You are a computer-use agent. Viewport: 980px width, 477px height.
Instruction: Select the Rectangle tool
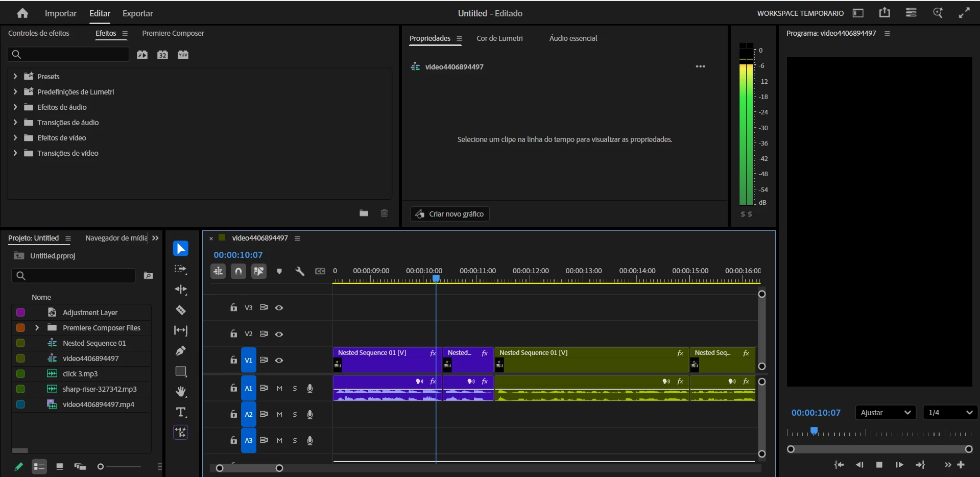(x=181, y=371)
